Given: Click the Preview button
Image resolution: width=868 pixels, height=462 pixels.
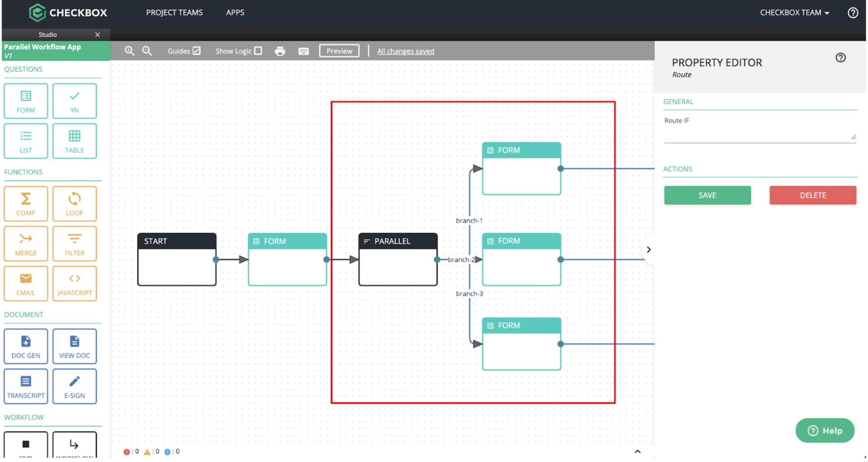Looking at the screenshot, I should 339,51.
